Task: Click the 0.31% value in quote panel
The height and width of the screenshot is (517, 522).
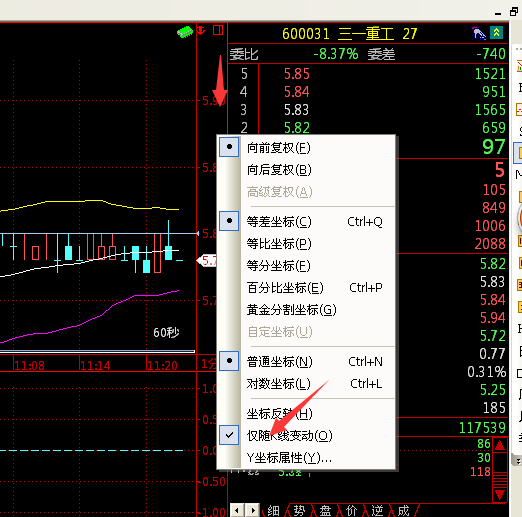Action: 487,372
